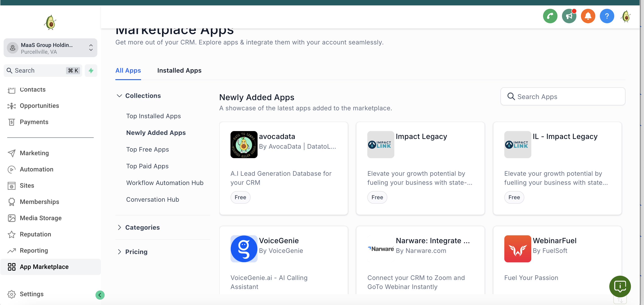This screenshot has width=644, height=305.
Task: Click the lightning bolt next to search
Action: [x=91, y=71]
